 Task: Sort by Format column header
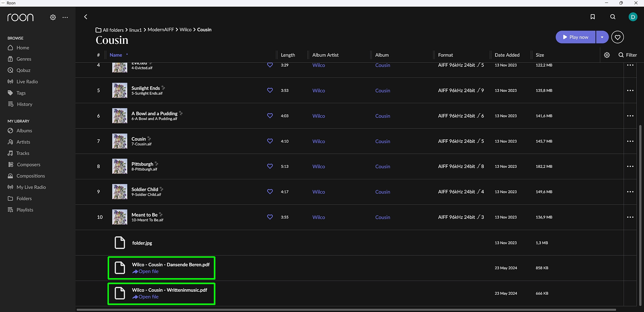point(445,55)
